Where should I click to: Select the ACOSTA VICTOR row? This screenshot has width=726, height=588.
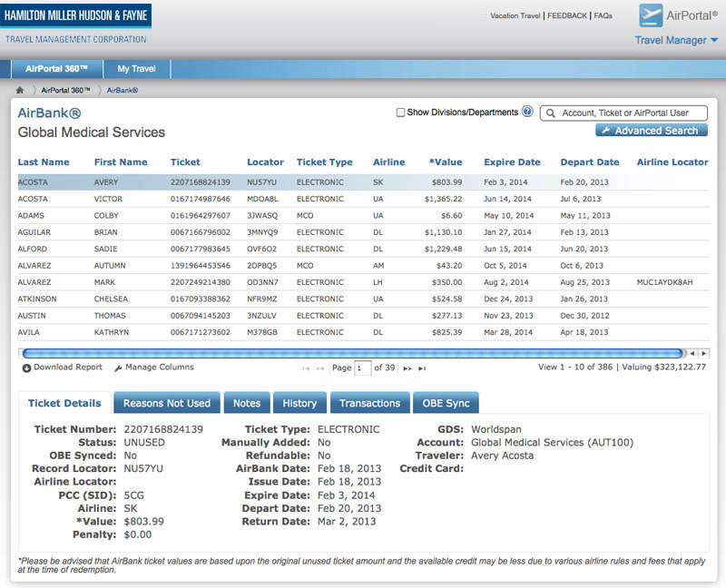[x=364, y=199]
